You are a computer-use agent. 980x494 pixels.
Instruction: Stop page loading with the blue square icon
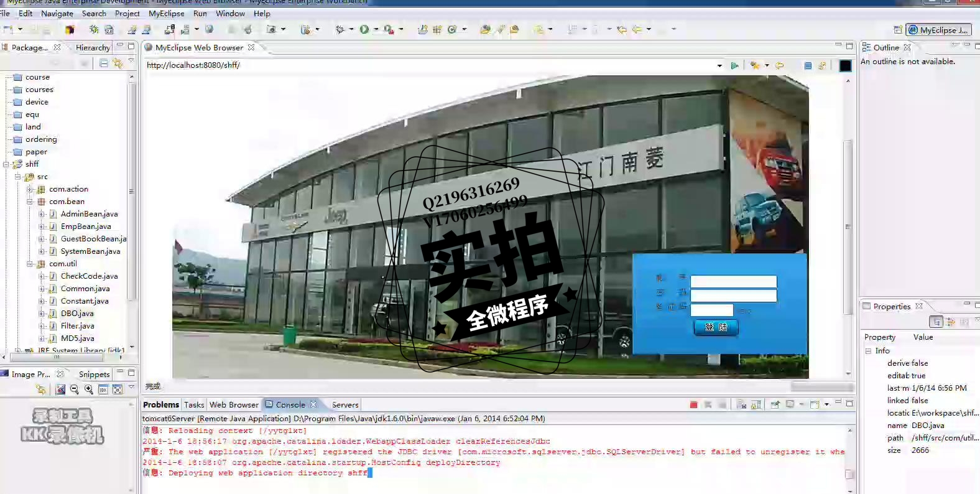click(x=808, y=65)
